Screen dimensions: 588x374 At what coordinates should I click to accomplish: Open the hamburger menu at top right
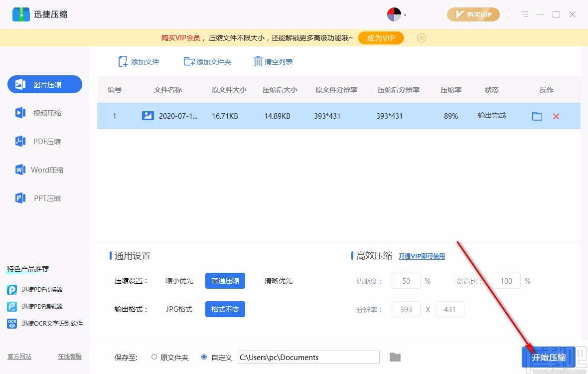(x=524, y=14)
